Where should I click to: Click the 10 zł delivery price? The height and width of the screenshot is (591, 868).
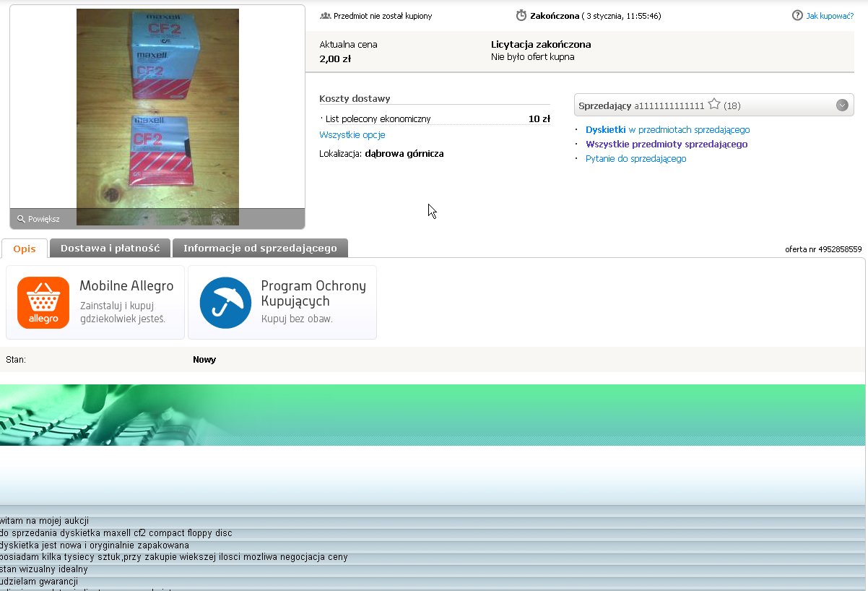tap(539, 119)
